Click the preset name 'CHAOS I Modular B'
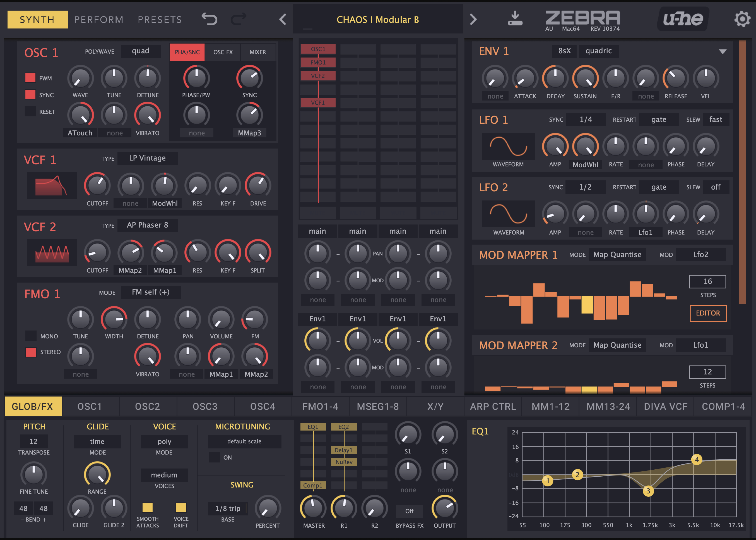This screenshot has height=540, width=756. [x=378, y=20]
